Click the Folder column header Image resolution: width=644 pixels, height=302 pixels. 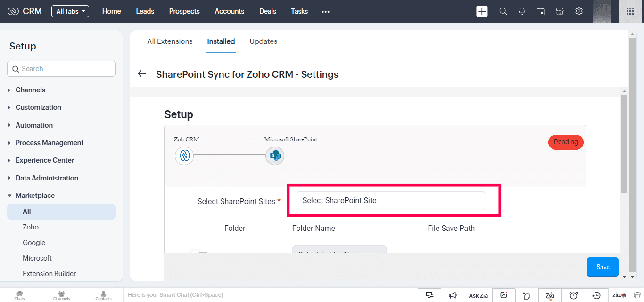pos(235,228)
